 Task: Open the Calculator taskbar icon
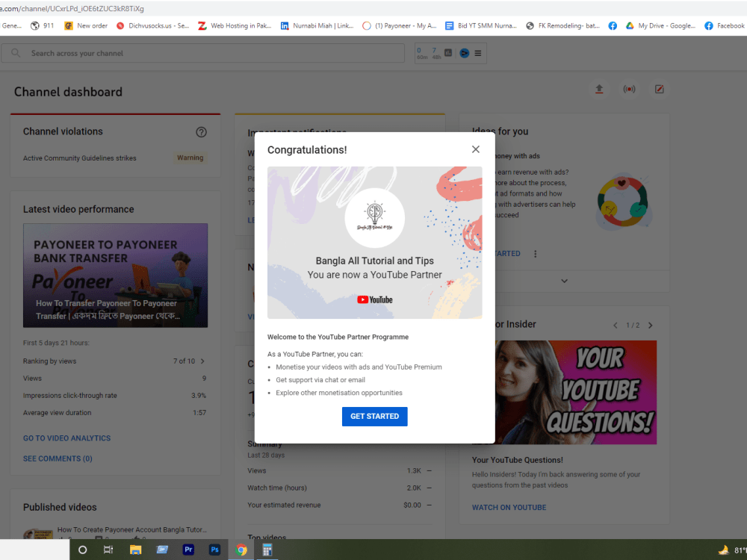pyautogui.click(x=267, y=550)
